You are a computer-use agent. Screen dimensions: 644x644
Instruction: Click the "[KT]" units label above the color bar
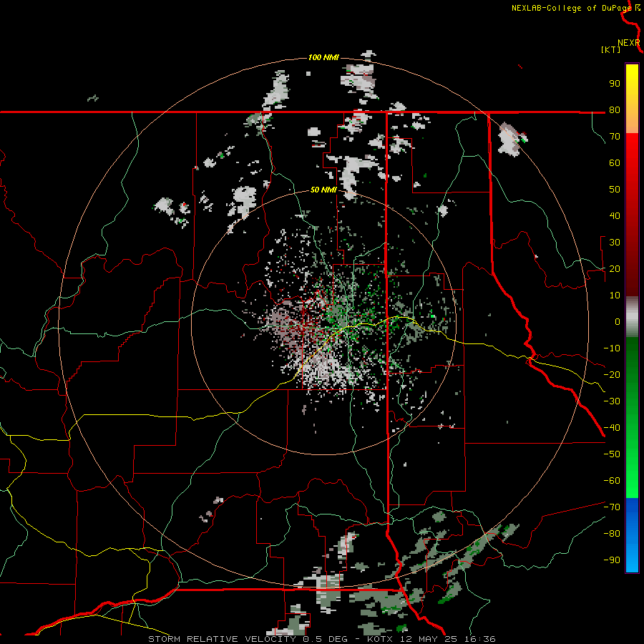pyautogui.click(x=610, y=49)
